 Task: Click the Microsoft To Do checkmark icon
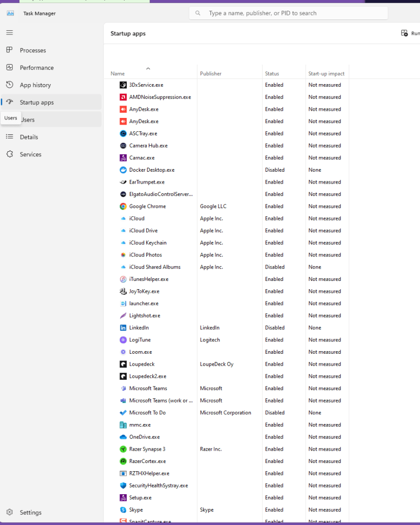pyautogui.click(x=123, y=413)
